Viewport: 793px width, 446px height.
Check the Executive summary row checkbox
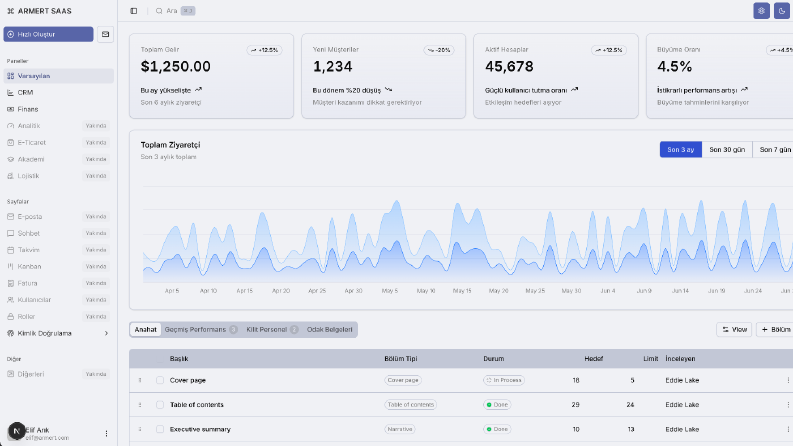pos(160,429)
